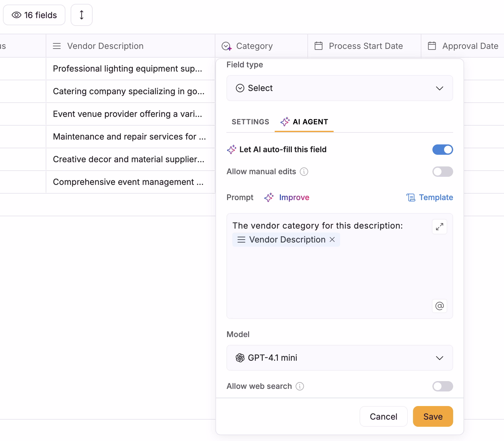Switch to the SETTINGS tab
Screen dimensions: 504x441
250,122
